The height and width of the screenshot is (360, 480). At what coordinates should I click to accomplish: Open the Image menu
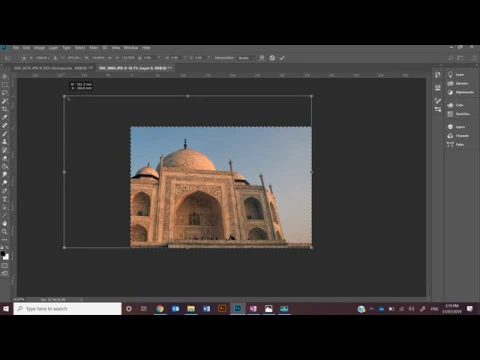pyautogui.click(x=39, y=48)
